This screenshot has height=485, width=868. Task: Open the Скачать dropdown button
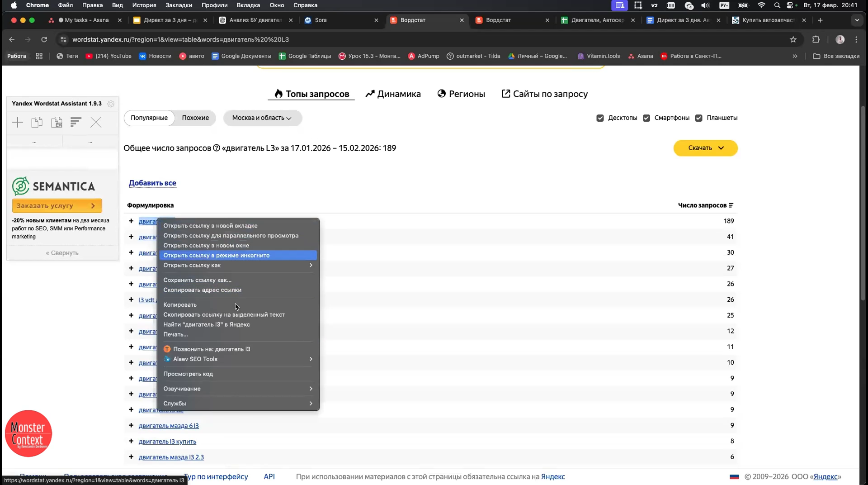[705, 148]
